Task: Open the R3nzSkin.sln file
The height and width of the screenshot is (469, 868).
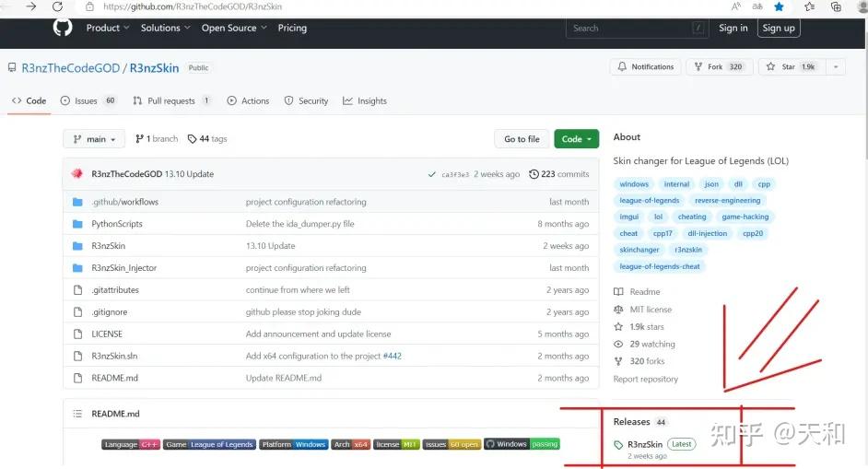Action: pyautogui.click(x=114, y=356)
